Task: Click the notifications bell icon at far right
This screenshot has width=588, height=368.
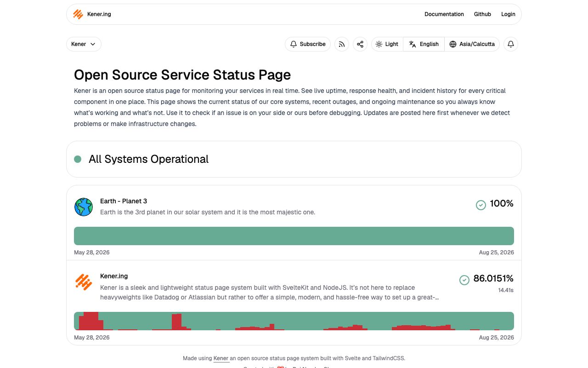Action: click(x=511, y=44)
